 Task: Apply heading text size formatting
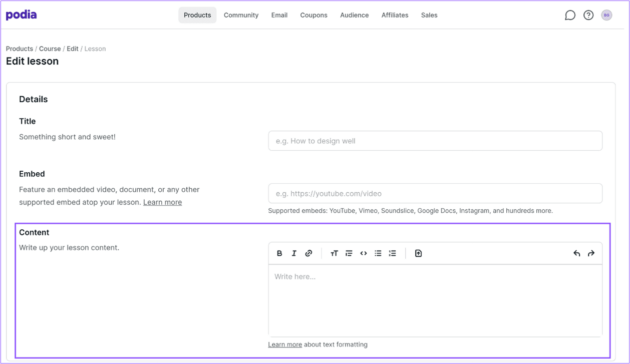pos(334,253)
